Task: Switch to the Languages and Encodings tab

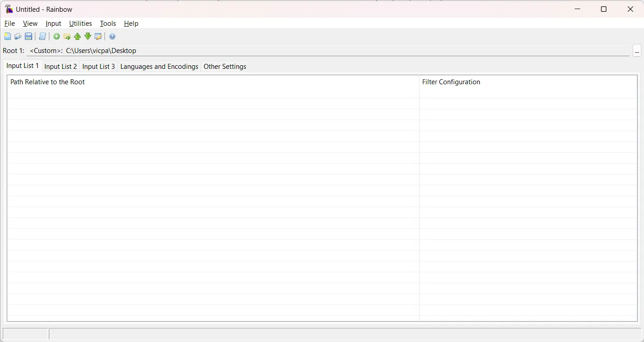Action: tap(159, 67)
